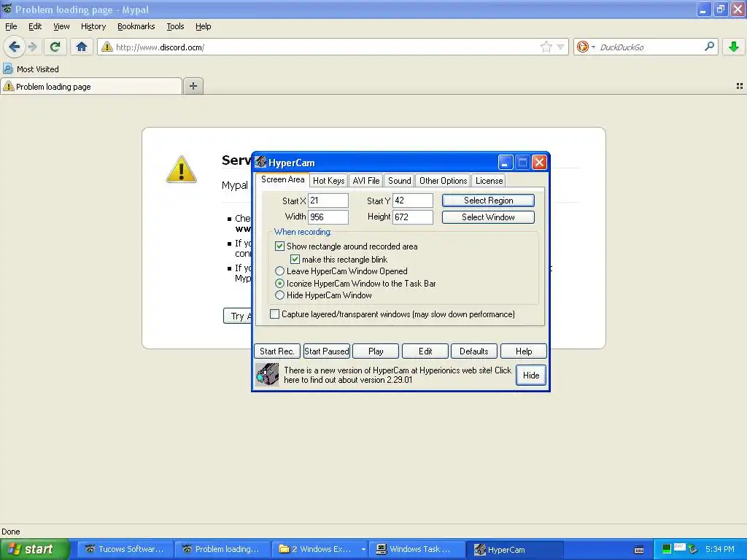This screenshot has height=560, width=747.
Task: Click the Width input field
Action: point(328,217)
